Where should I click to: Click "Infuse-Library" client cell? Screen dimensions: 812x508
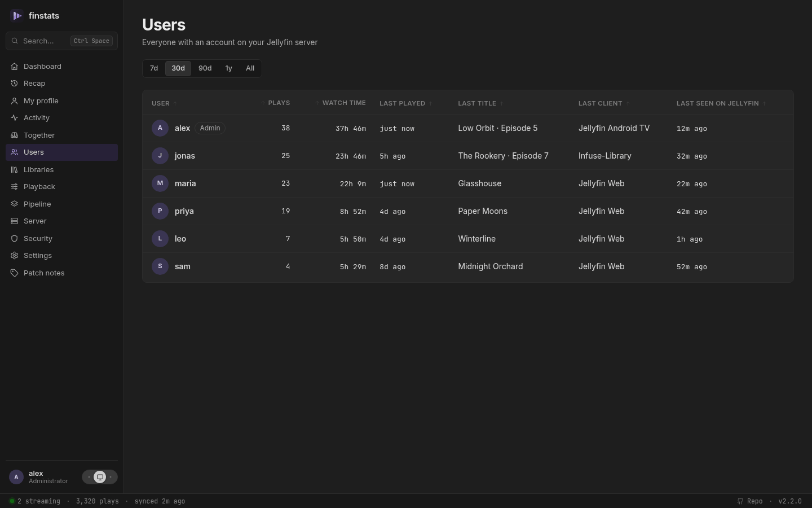click(x=605, y=156)
